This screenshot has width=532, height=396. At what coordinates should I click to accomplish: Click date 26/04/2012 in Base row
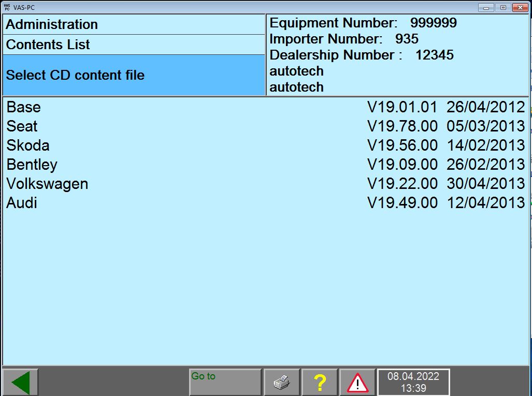[x=486, y=107]
